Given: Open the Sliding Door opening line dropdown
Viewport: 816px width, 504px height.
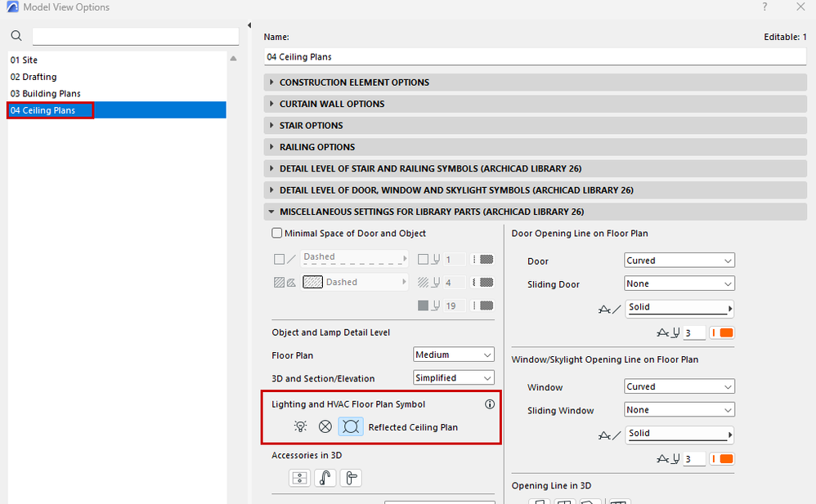Looking at the screenshot, I should tap(679, 284).
